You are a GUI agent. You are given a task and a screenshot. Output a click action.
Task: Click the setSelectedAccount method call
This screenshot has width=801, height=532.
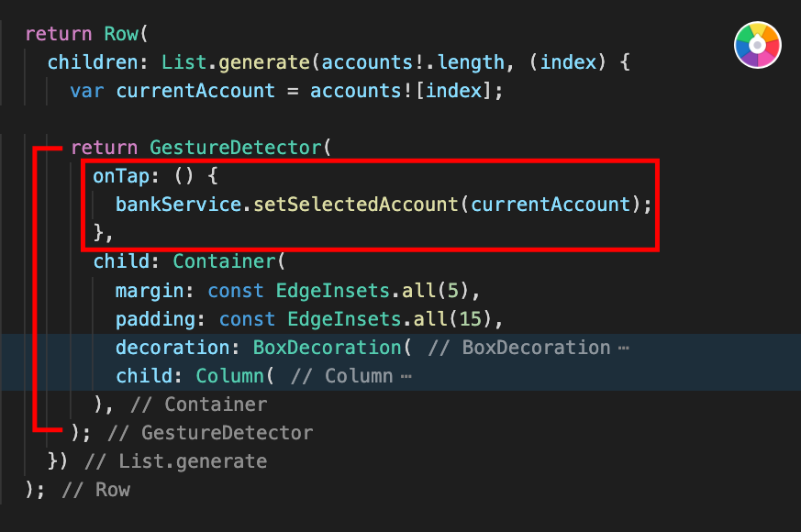[x=356, y=205]
